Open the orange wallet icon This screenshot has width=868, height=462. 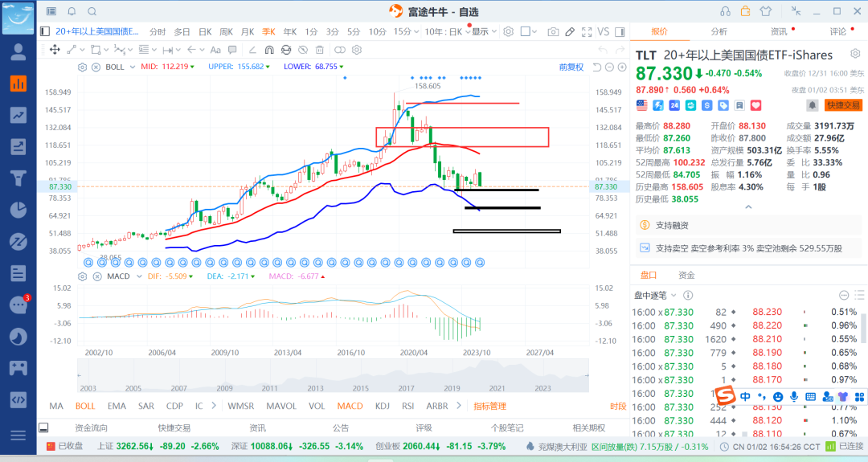745,11
